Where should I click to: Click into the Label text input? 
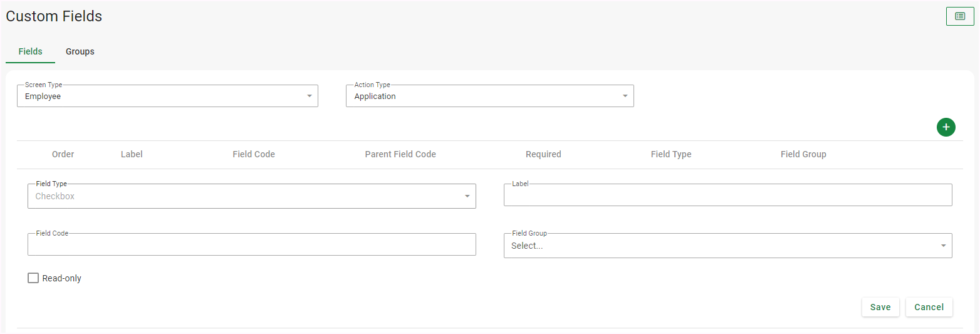coord(727,196)
